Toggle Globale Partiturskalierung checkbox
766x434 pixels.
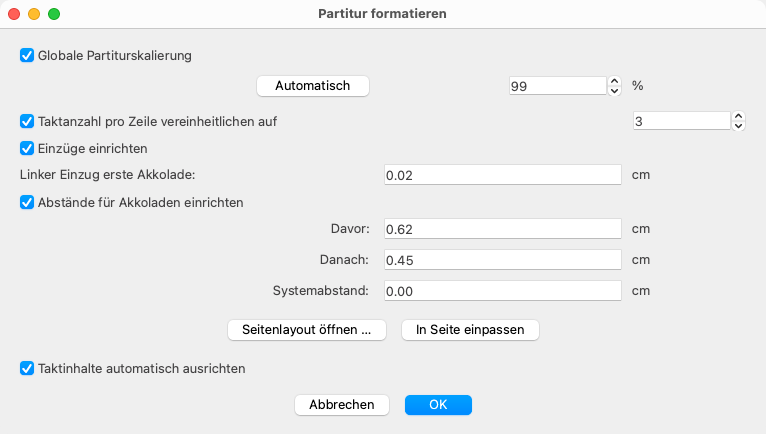tap(27, 56)
